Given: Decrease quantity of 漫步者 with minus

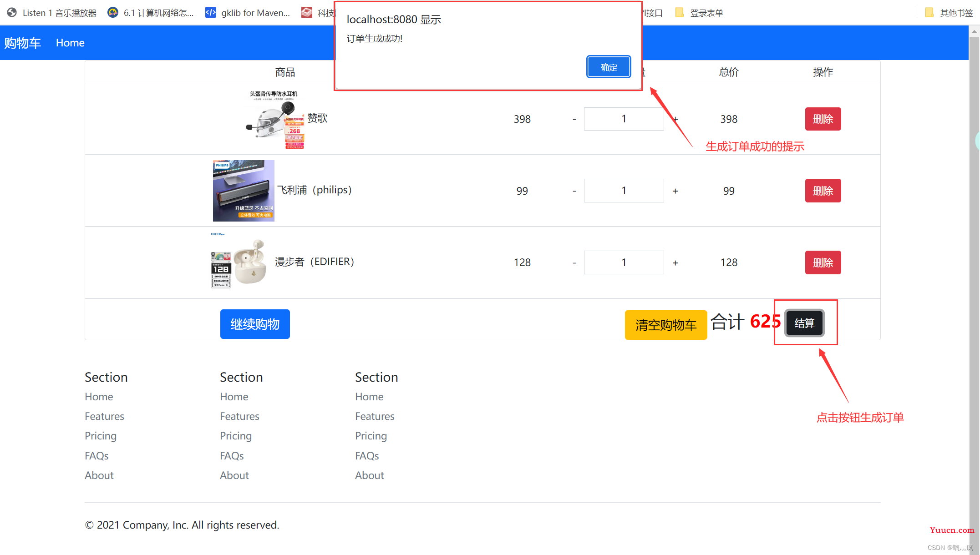Looking at the screenshot, I should [x=574, y=263].
